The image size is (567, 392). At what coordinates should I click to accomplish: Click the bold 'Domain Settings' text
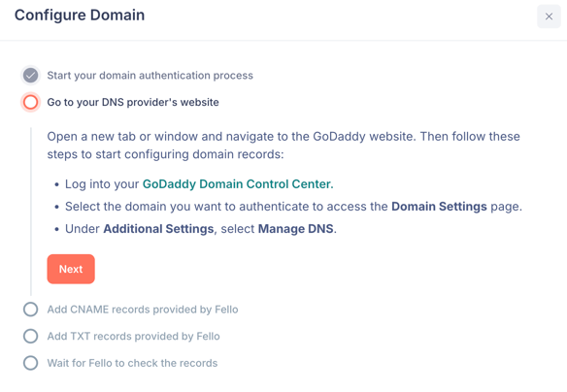[x=439, y=207]
